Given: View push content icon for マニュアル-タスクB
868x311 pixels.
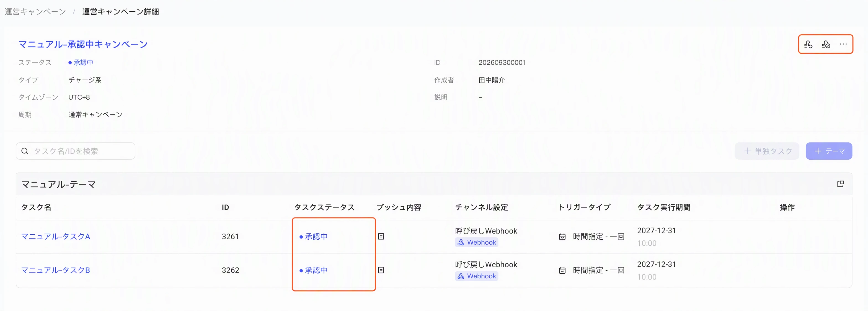Looking at the screenshot, I should click(381, 270).
